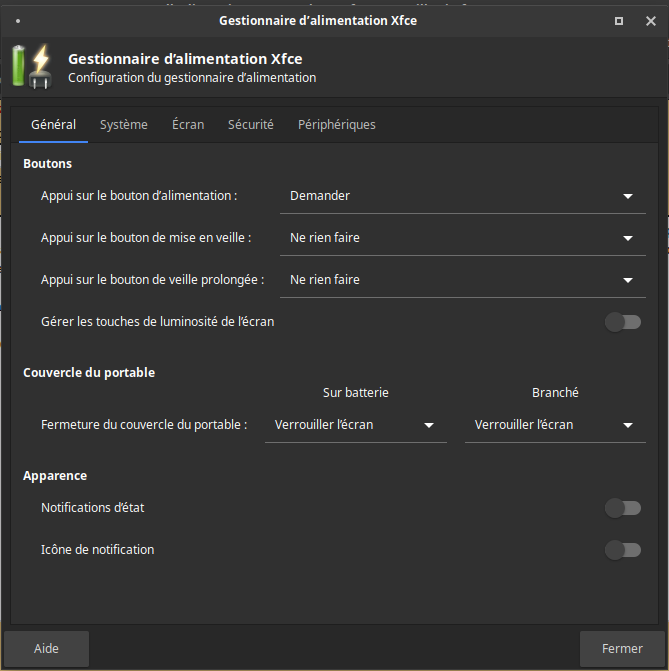Close the window with the X icon
Image resolution: width=669 pixels, height=671 pixels.
[x=650, y=21]
